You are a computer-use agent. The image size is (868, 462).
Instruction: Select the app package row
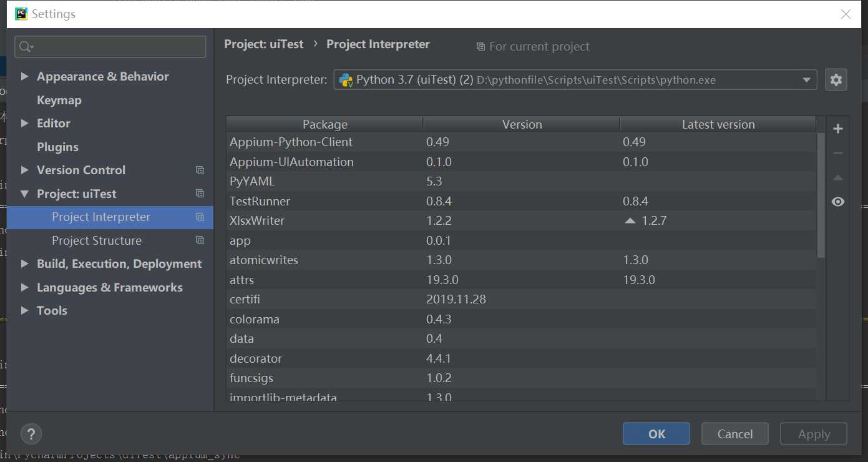point(522,240)
